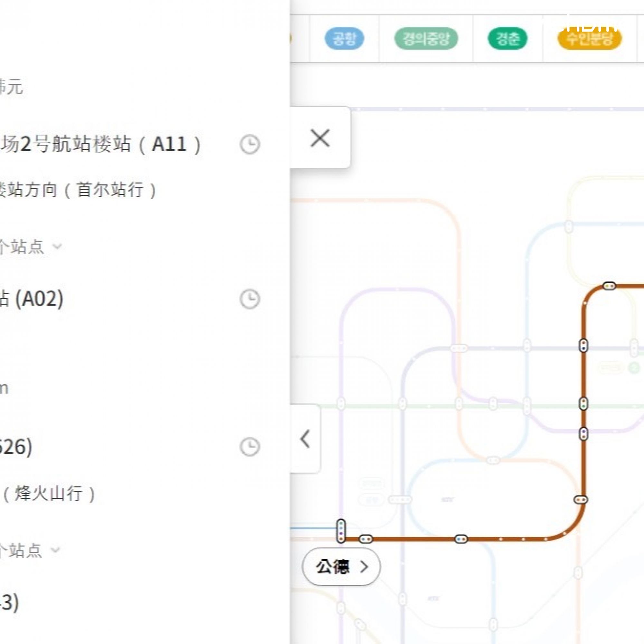Click green-dotted transfer station on brown line

583,404
